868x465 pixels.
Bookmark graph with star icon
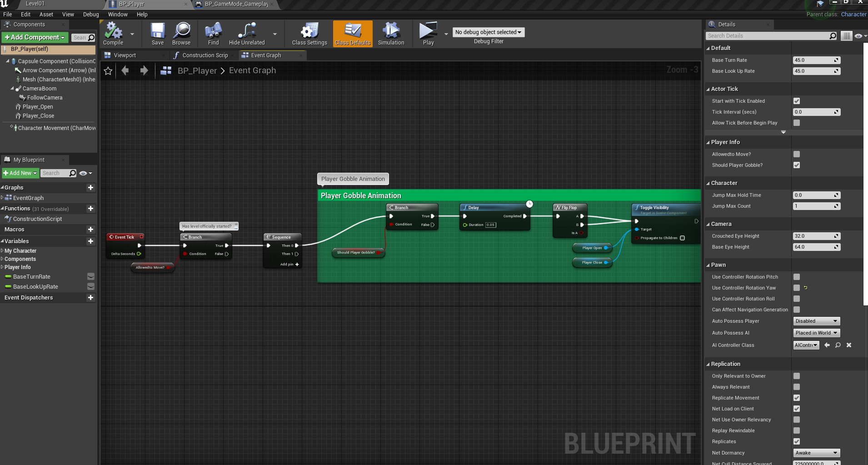(108, 71)
